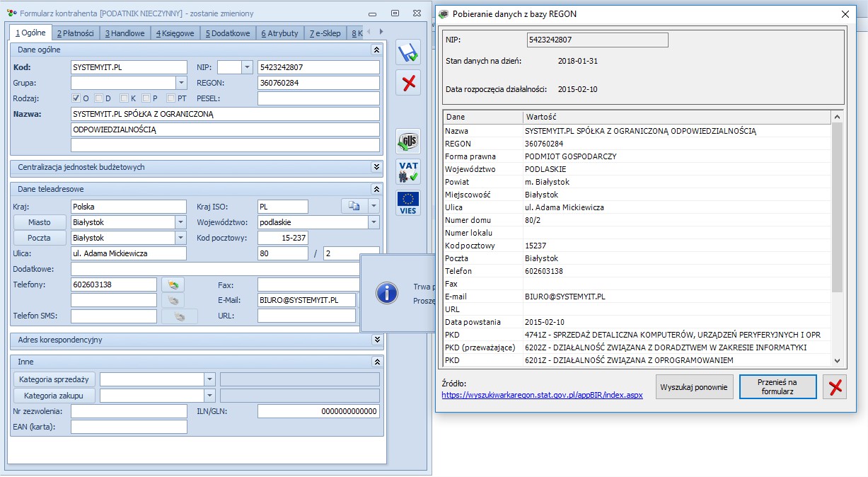Switch to the 2 Płatności tab
The width and height of the screenshot is (868, 477).
pos(76,33)
